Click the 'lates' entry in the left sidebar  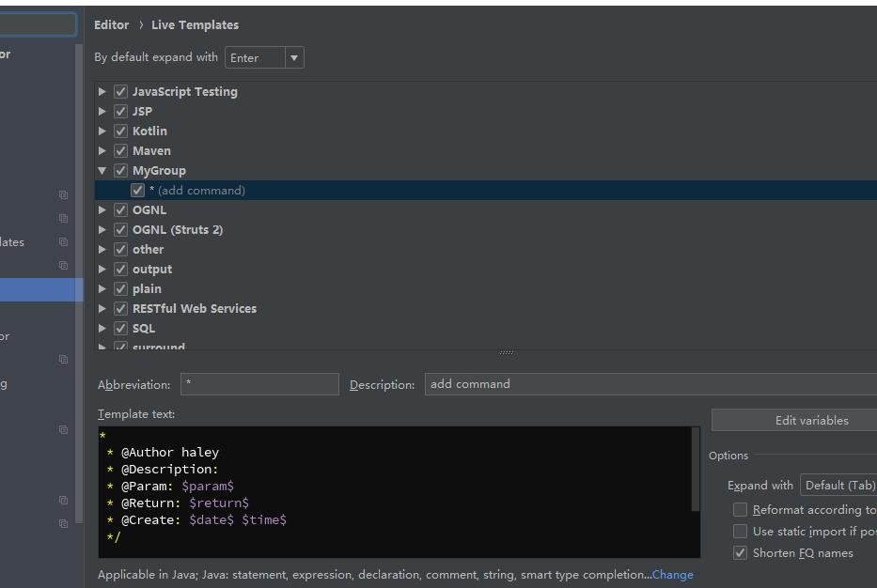click(x=12, y=242)
